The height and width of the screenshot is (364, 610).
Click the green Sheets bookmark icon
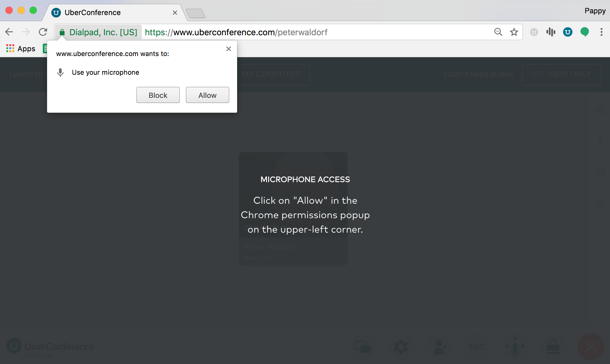(x=45, y=49)
